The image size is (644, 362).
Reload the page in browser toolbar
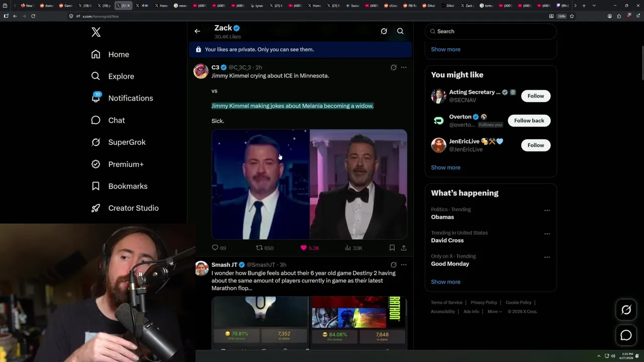[33, 16]
